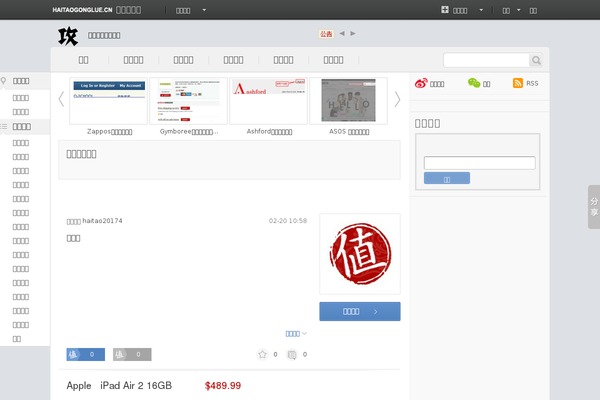Click the large blue button under the 值 stamp image
This screenshot has height=400, width=600.
click(360, 312)
